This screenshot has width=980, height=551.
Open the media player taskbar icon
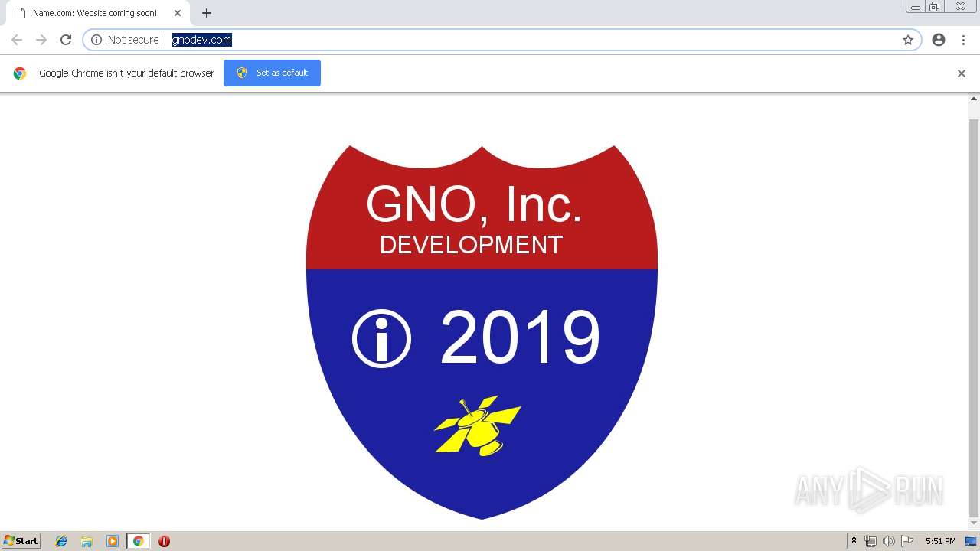(x=112, y=541)
